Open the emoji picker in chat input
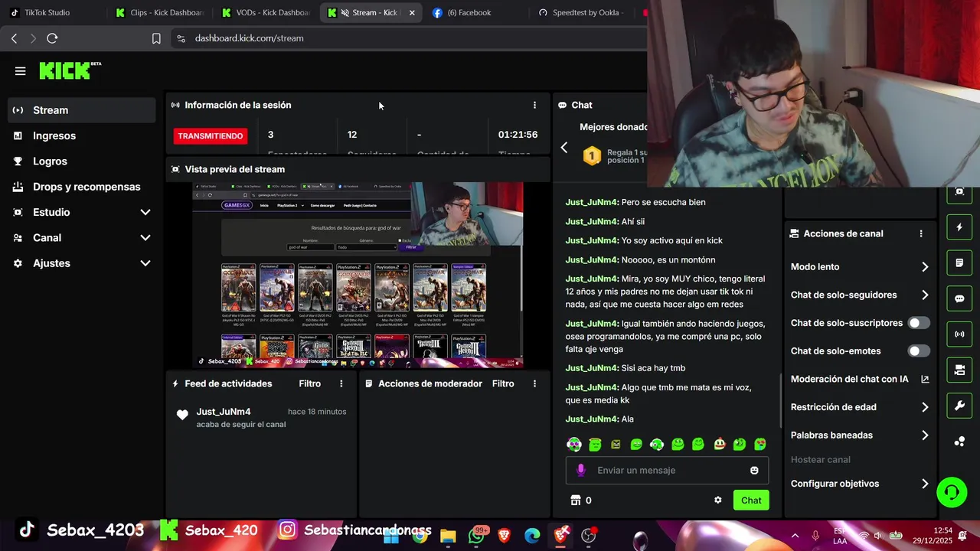 [754, 470]
